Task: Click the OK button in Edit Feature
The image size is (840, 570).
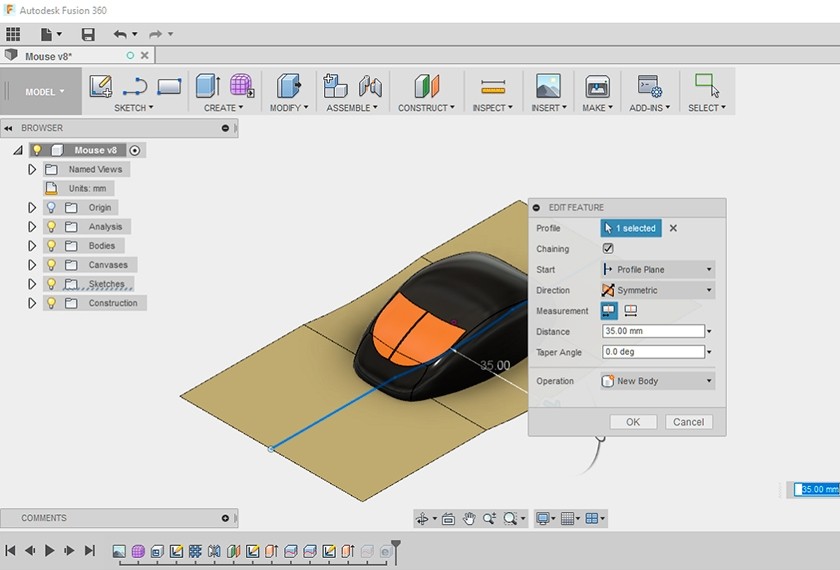Action: 633,422
